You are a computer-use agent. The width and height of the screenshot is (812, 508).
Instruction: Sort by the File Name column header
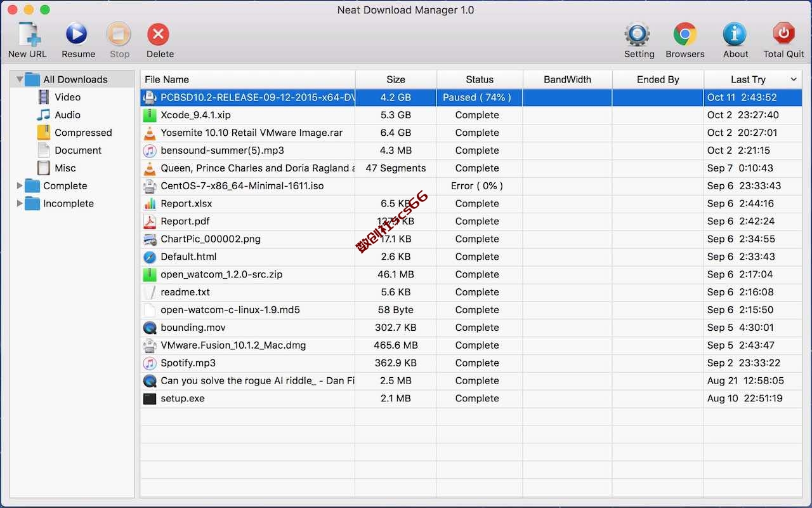[x=247, y=79]
